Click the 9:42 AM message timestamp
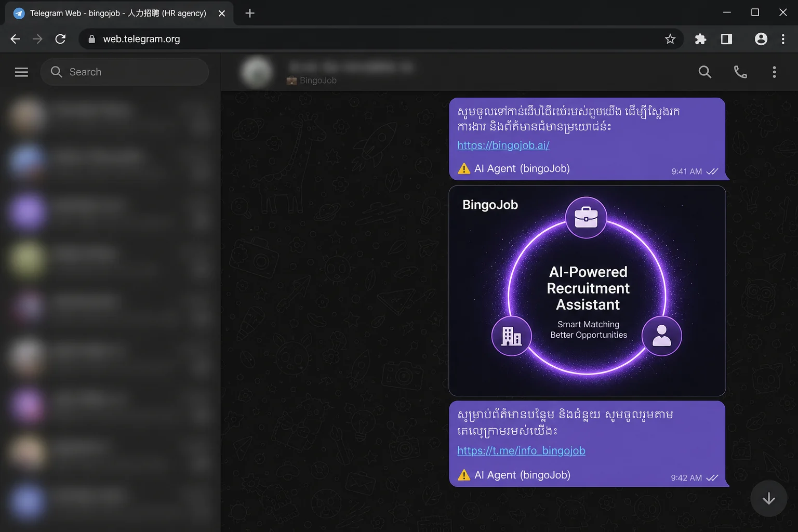This screenshot has width=798, height=532. coord(686,478)
